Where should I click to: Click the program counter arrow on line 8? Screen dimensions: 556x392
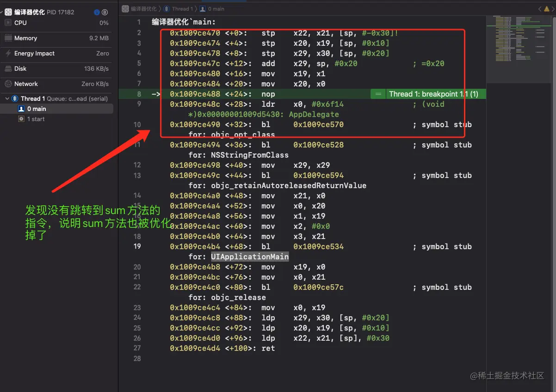click(157, 94)
